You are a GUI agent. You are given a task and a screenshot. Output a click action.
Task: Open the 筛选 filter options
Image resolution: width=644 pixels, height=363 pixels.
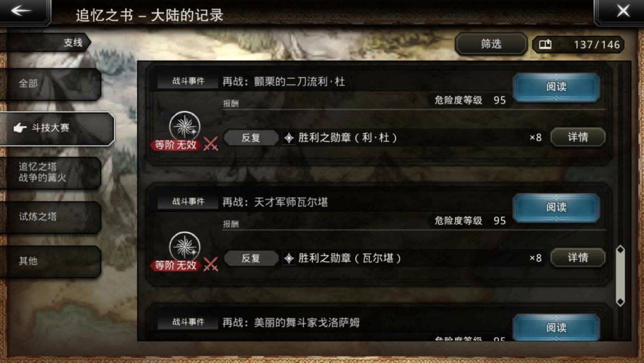coord(491,44)
